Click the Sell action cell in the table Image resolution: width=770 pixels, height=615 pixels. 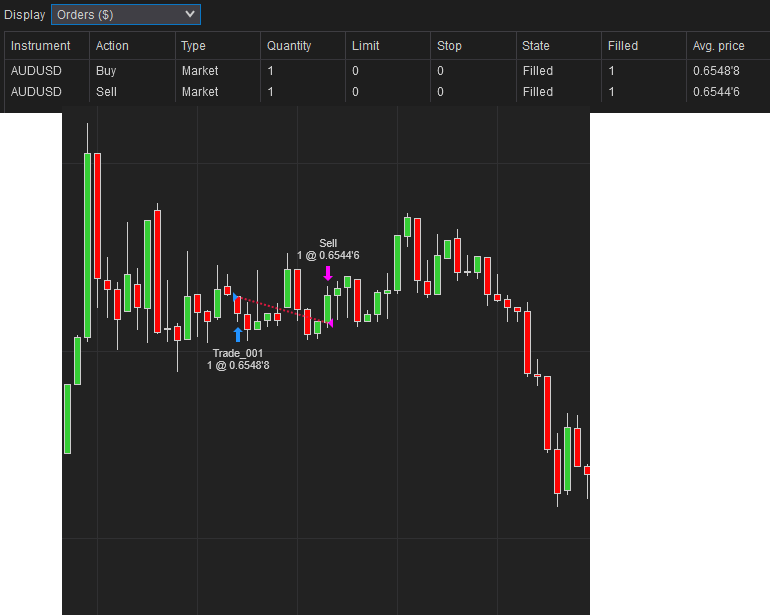(107, 92)
